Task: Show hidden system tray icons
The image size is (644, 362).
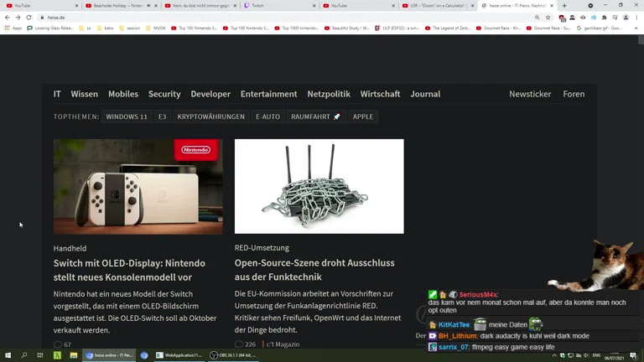Action: (x=554, y=355)
